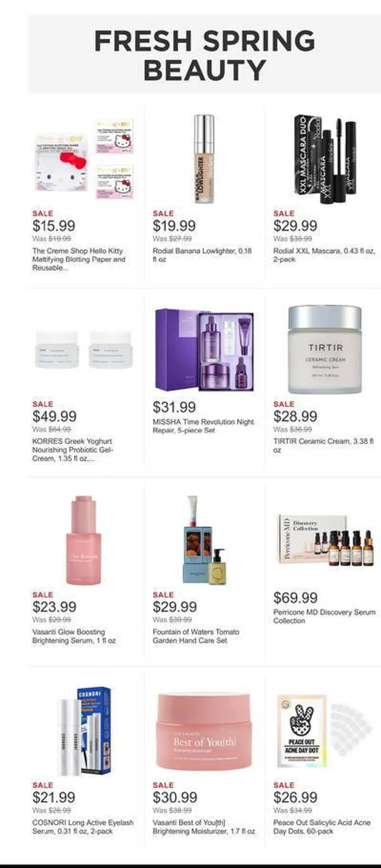Click the Fresh Spring Beauty header banner
Image resolution: width=381 pixels, height=868 pixels.
[204, 54]
